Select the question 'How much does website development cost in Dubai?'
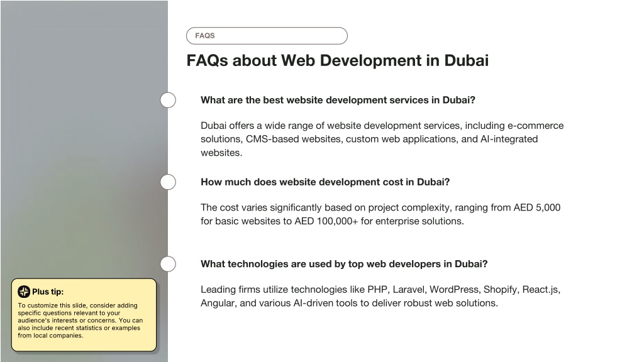 coord(325,182)
